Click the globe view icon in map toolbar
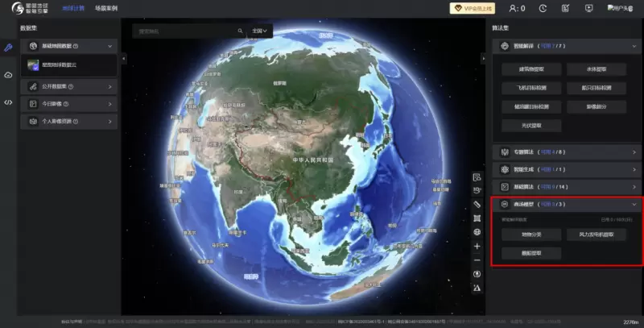Image resolution: width=644 pixels, height=328 pixels. tap(477, 232)
